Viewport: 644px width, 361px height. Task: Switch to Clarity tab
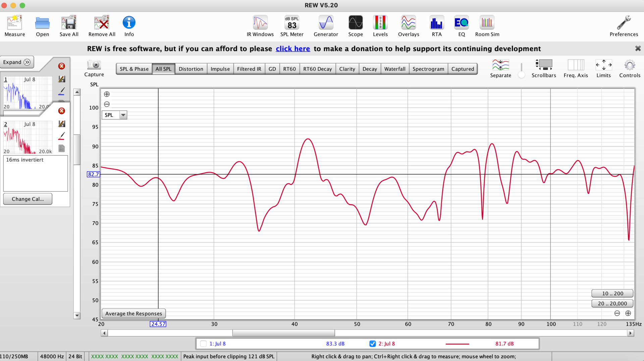[347, 69]
